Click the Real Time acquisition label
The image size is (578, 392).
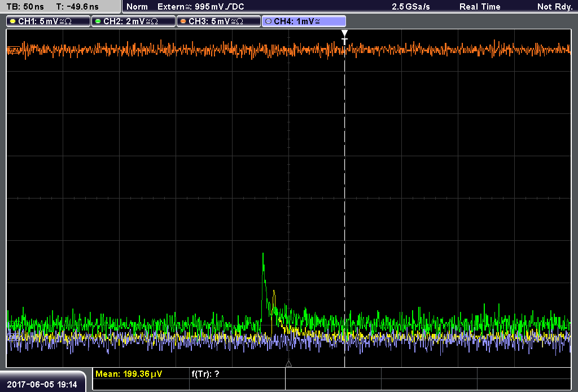coord(480,7)
